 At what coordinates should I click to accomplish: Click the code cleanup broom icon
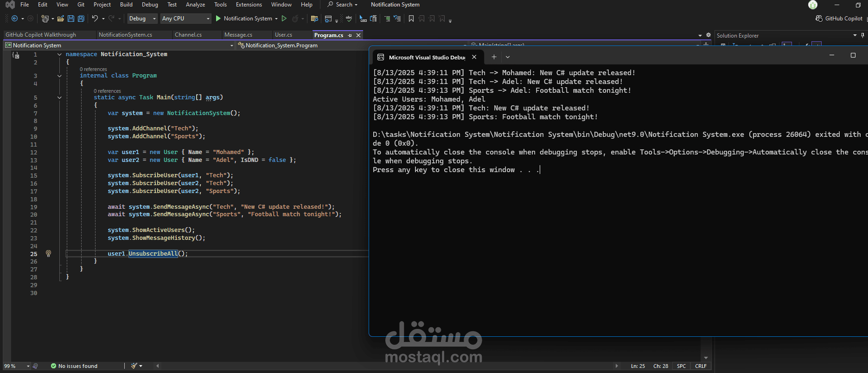[134, 366]
